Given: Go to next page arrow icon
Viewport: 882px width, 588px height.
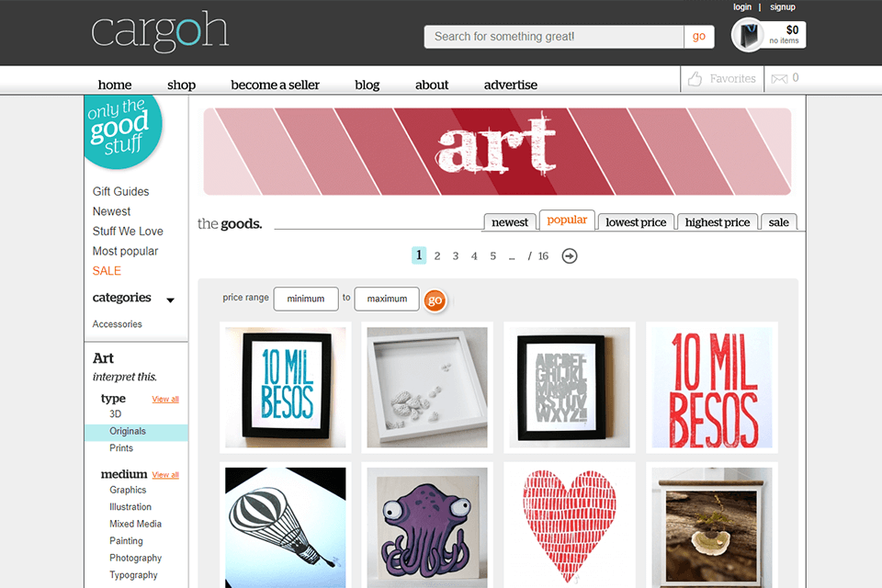Looking at the screenshot, I should [570, 256].
